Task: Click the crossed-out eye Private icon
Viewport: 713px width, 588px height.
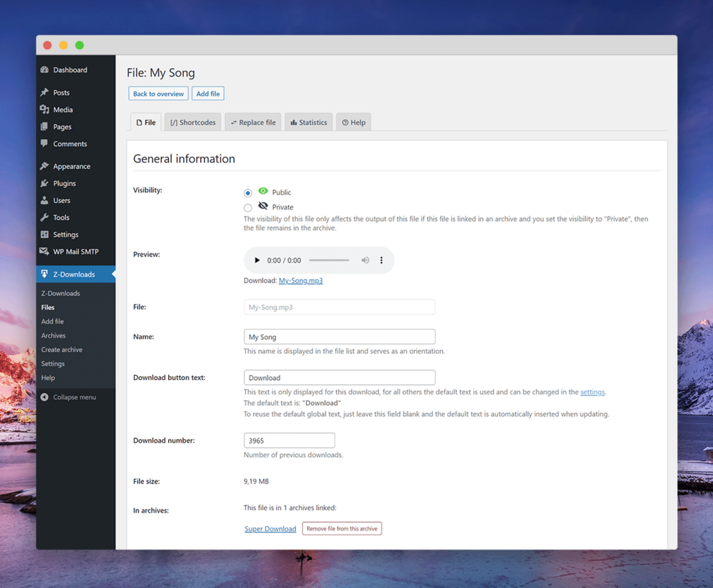Action: (262, 206)
